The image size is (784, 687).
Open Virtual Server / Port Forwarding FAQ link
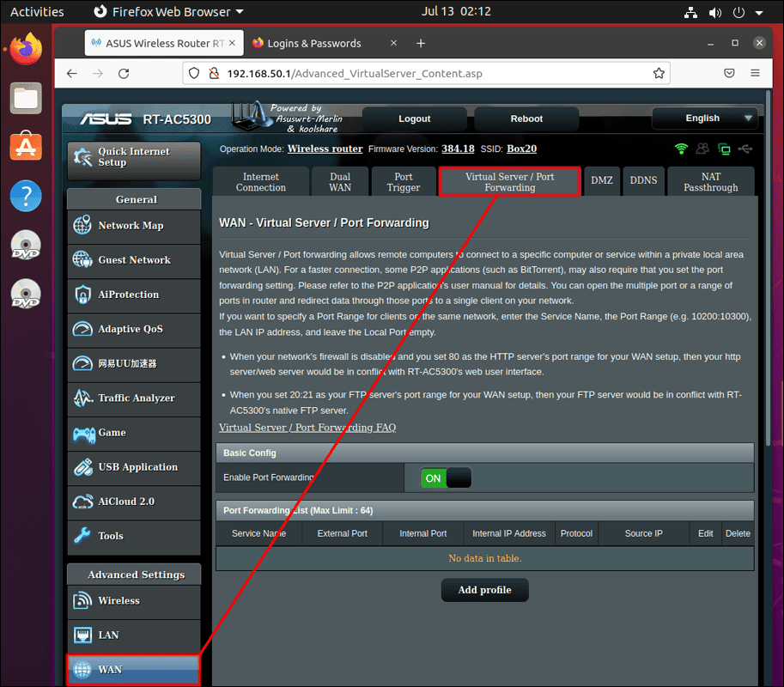pyautogui.click(x=307, y=428)
